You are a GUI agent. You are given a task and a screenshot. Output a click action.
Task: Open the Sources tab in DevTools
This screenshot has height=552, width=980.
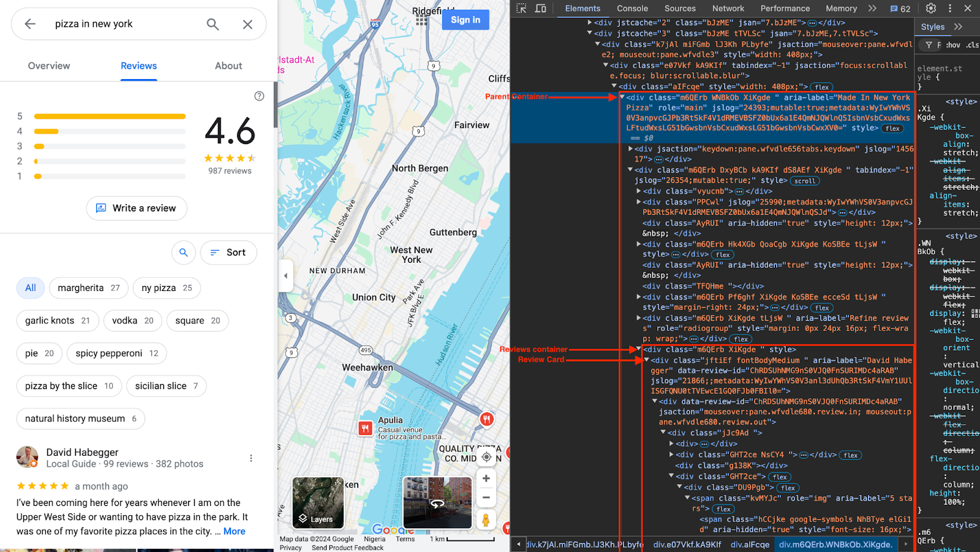click(x=680, y=9)
